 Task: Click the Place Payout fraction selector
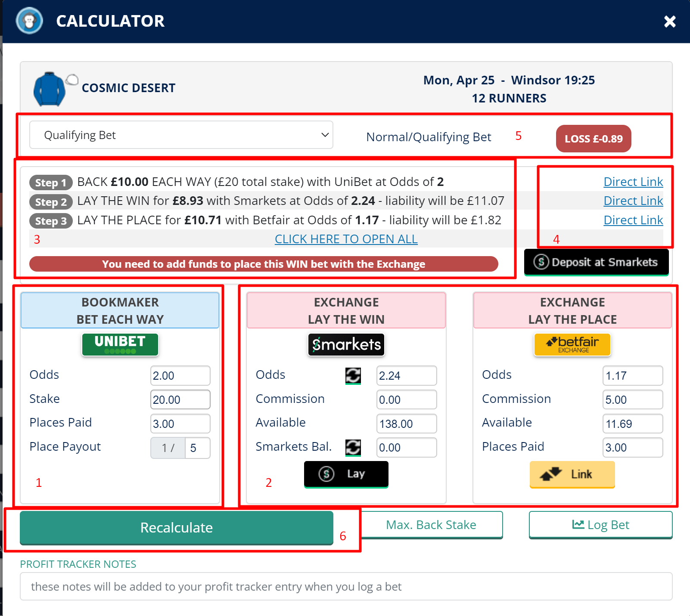pyautogui.click(x=168, y=448)
